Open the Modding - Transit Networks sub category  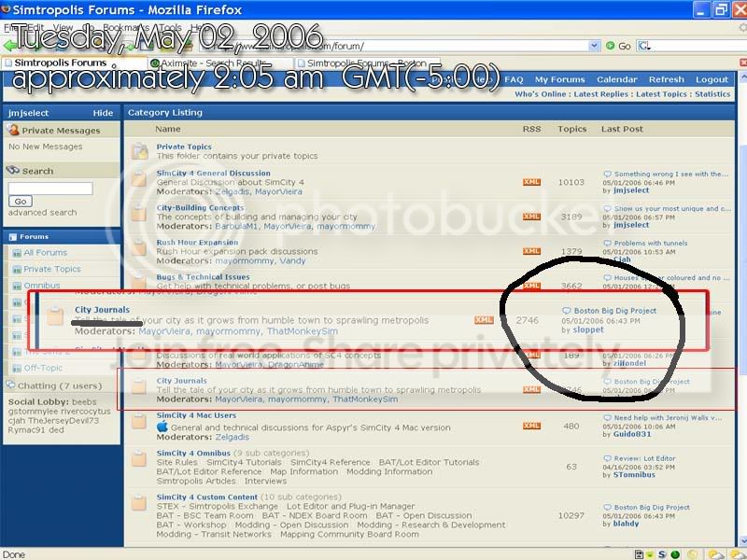click(214, 534)
